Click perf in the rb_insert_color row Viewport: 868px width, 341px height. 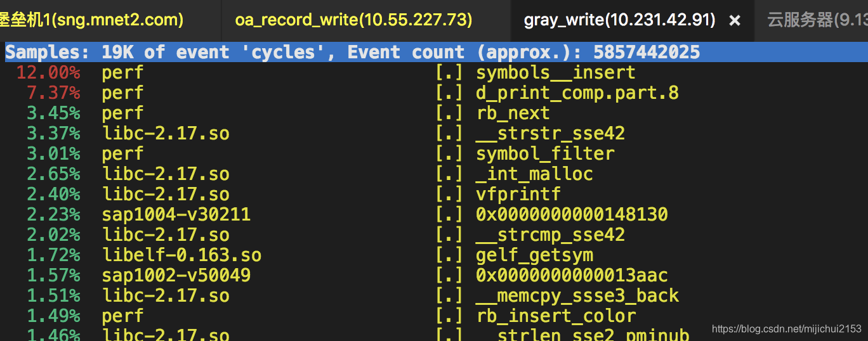(123, 316)
